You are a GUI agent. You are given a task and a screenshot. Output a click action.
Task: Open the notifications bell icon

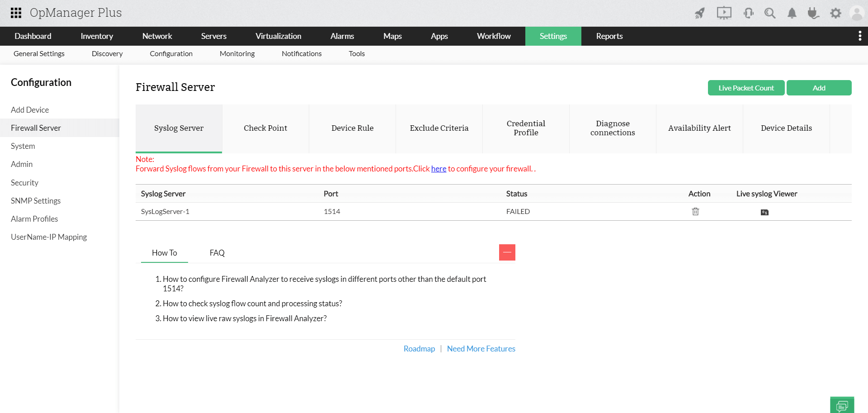[x=792, y=13]
